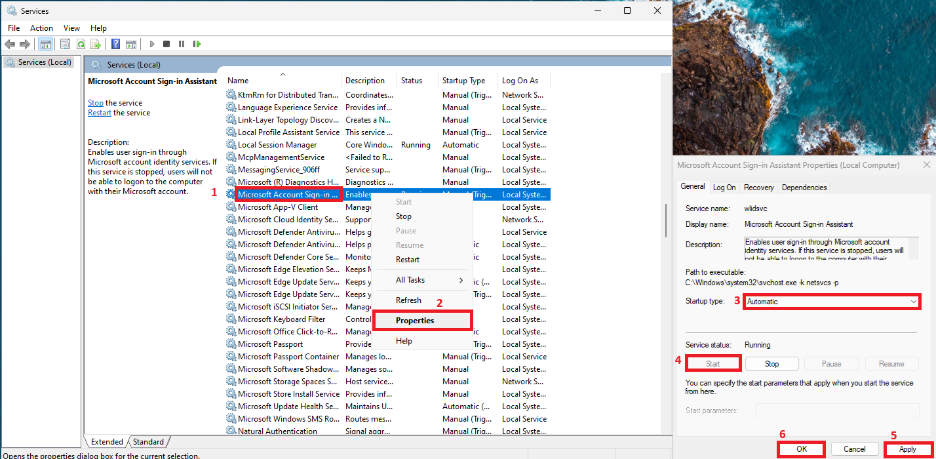Choose Stop from the context menu

tap(404, 217)
